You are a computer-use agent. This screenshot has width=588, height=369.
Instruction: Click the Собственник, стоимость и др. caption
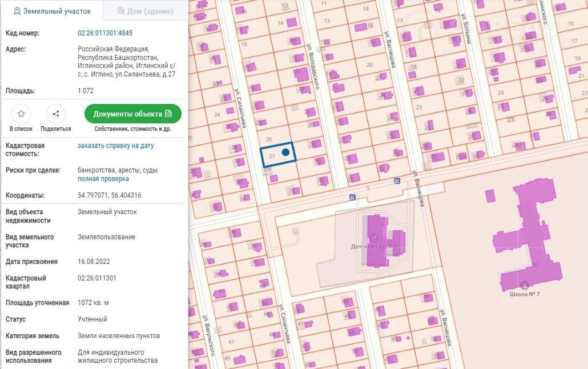[x=133, y=129]
